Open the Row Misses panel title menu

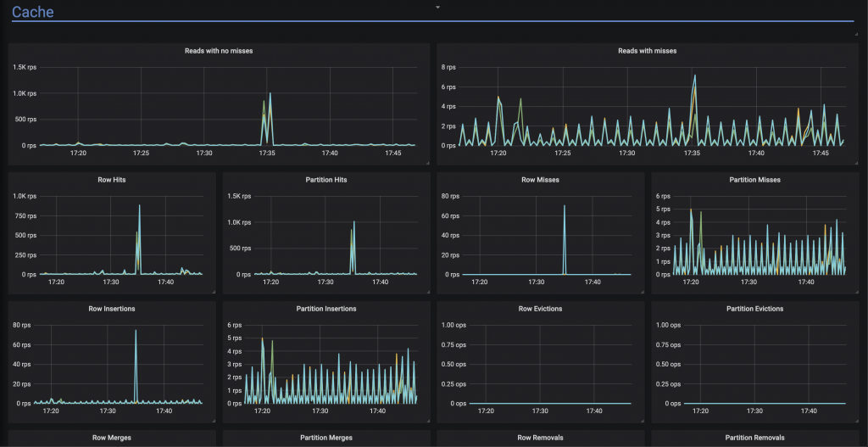pos(540,180)
